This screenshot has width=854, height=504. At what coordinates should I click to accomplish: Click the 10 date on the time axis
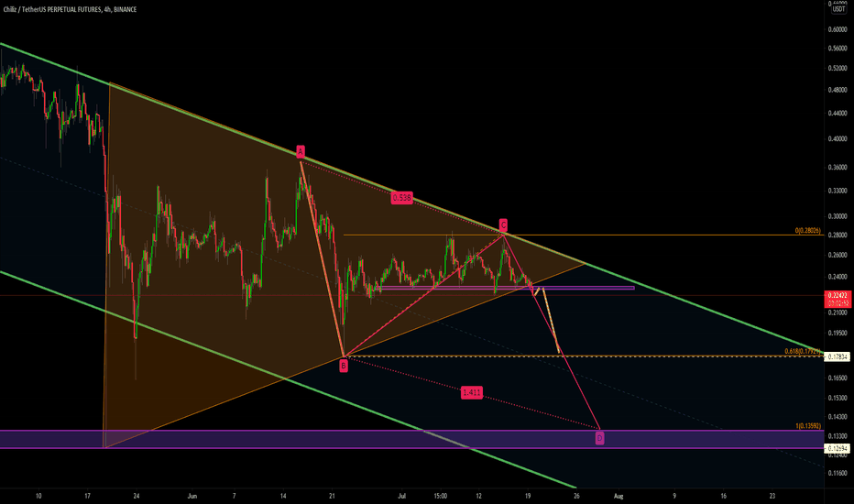point(38,496)
